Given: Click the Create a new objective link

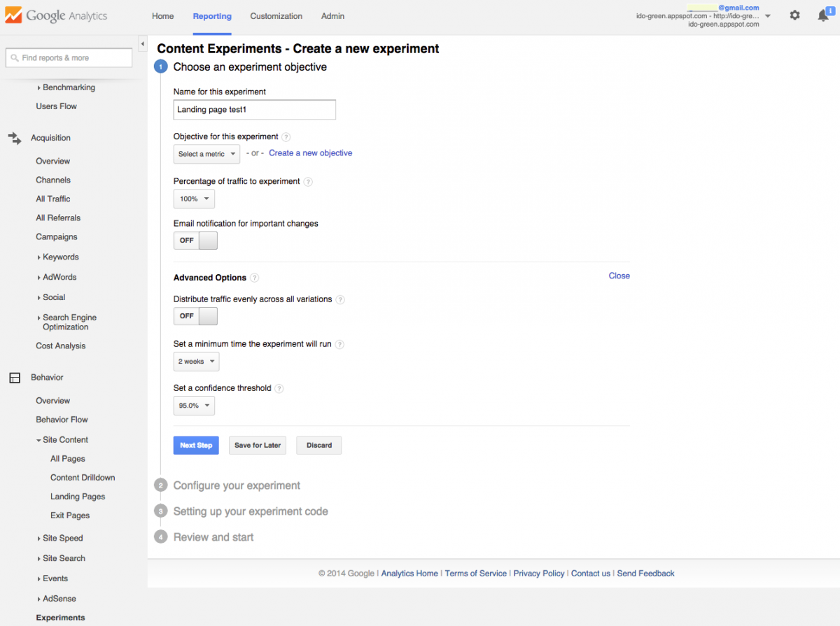Looking at the screenshot, I should [310, 153].
